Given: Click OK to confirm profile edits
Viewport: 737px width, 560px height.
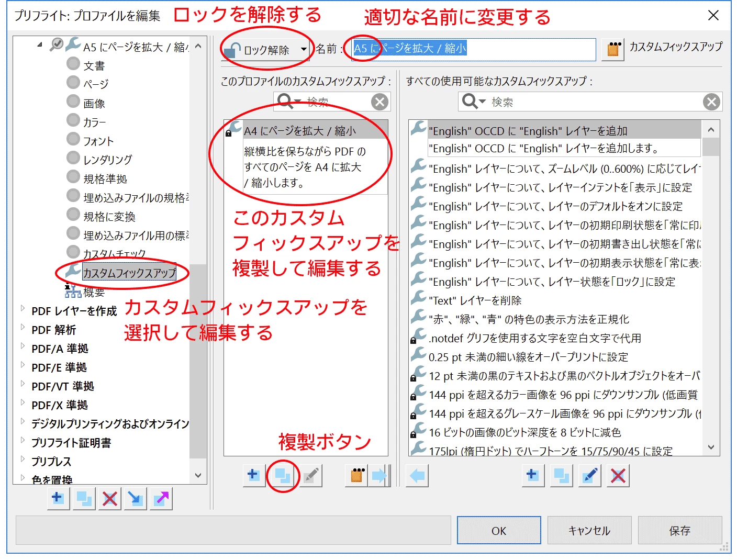Looking at the screenshot, I should (499, 530).
